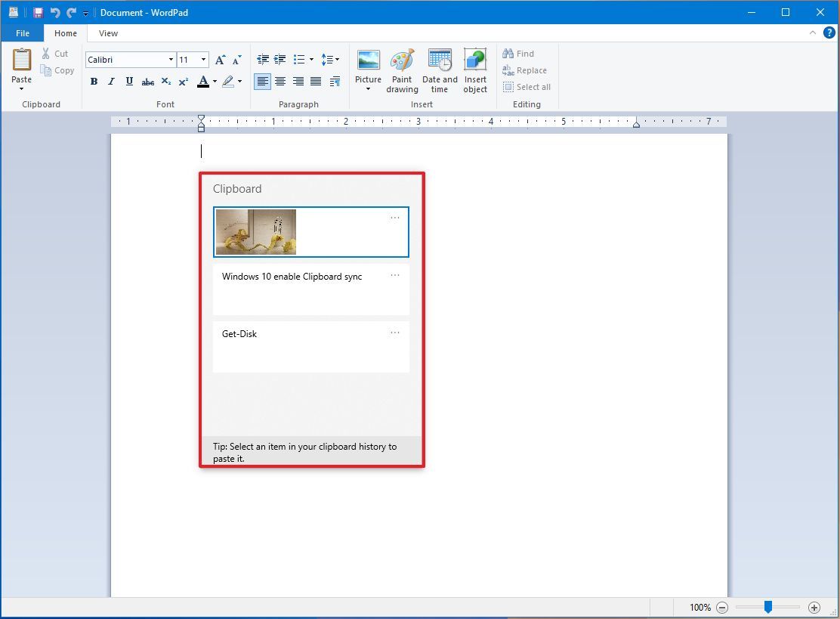
Task: Select the Strikethrough icon
Action: pos(148,81)
